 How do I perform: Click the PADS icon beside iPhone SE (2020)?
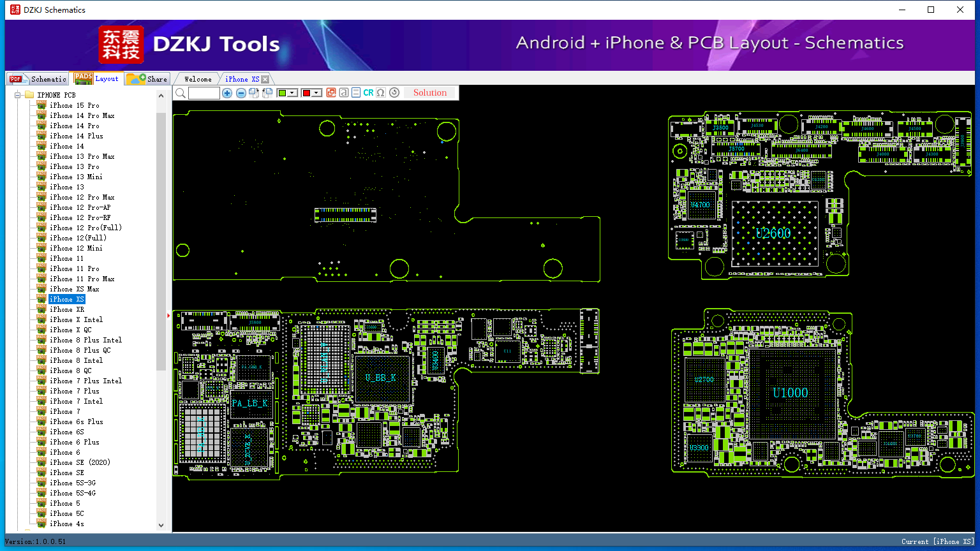click(x=41, y=462)
